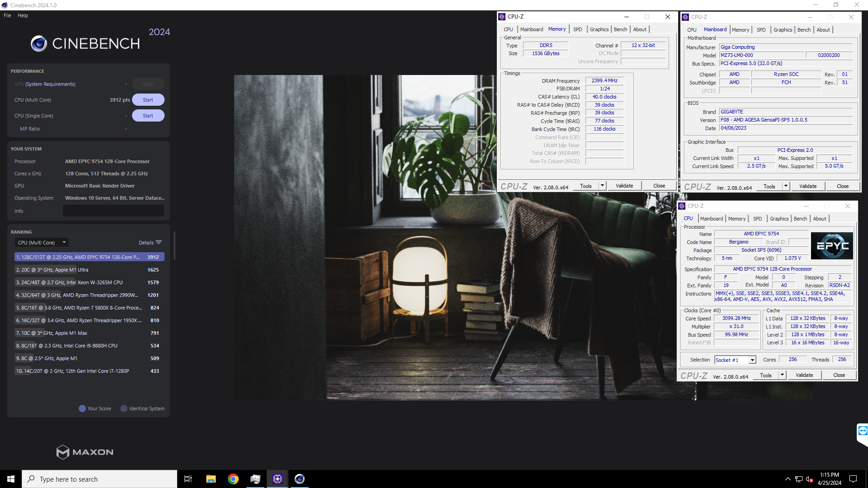Click the muted volume tray icon
This screenshot has height=488, width=868.
tap(810, 479)
